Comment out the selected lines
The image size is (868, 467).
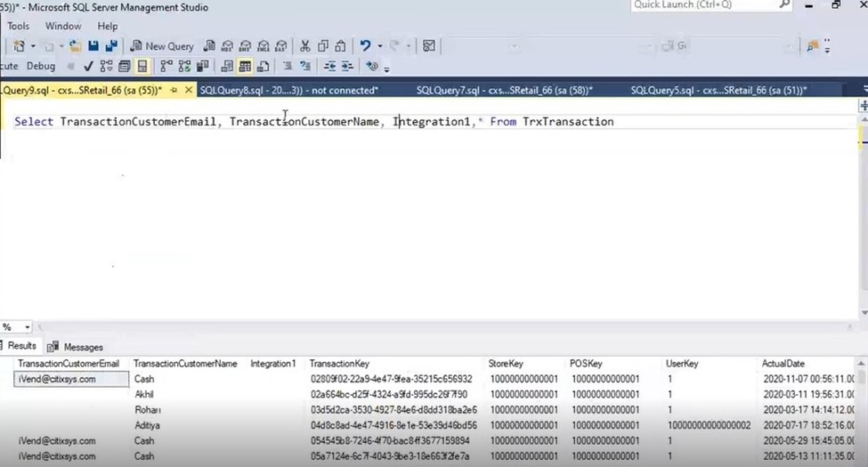click(x=288, y=67)
